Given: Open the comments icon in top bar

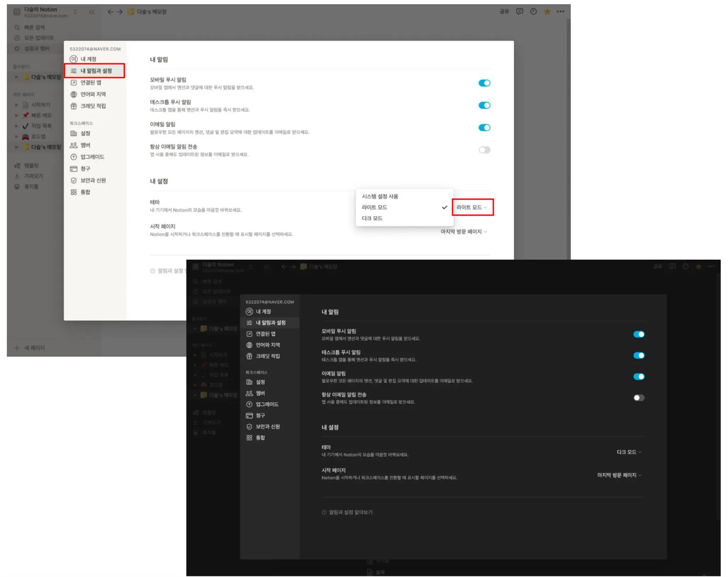Looking at the screenshot, I should click(519, 12).
